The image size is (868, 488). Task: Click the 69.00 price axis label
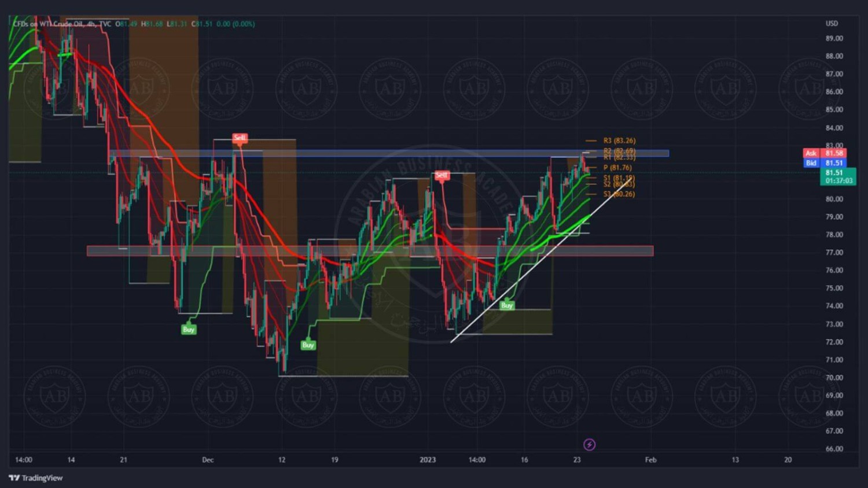pyautogui.click(x=834, y=395)
